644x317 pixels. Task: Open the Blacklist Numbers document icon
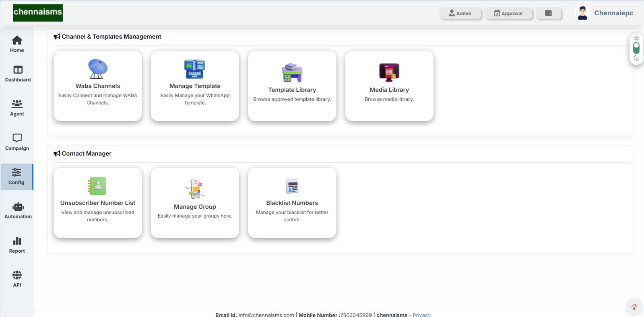click(x=292, y=186)
